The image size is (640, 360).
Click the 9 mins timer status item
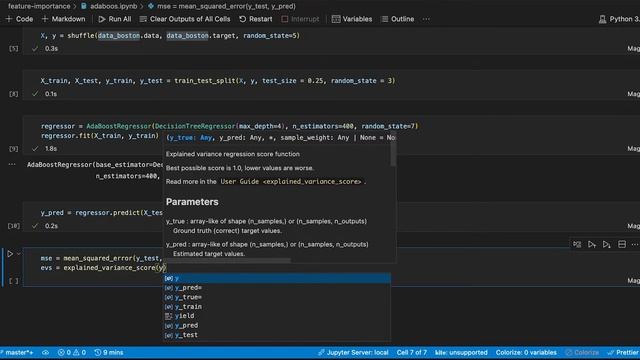[109, 353]
